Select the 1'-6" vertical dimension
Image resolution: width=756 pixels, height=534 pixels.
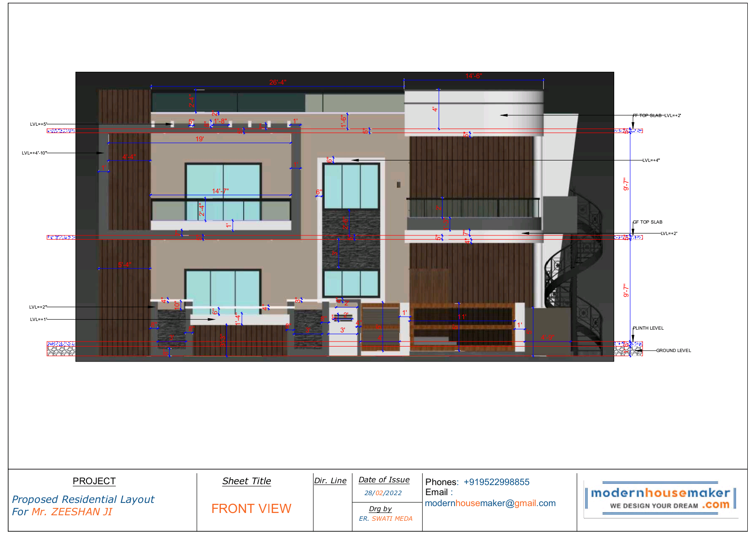click(x=343, y=121)
